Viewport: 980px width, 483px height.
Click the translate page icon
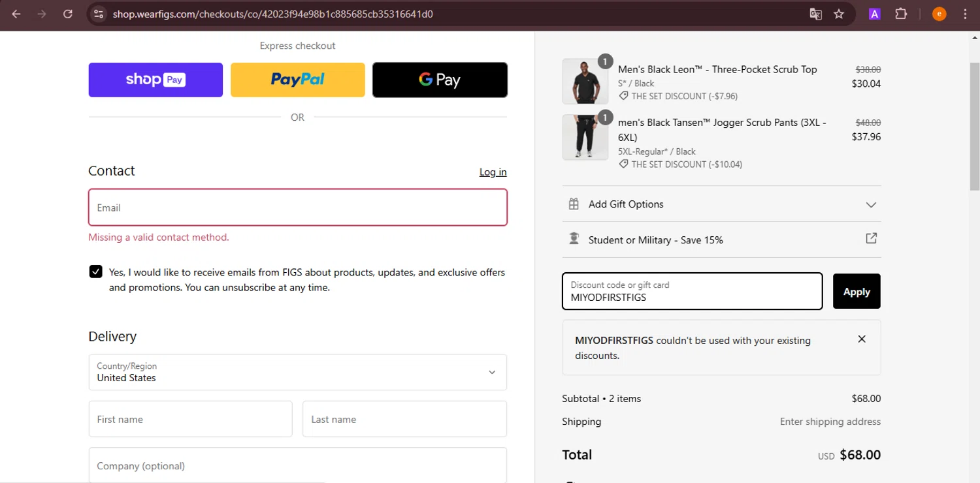pyautogui.click(x=815, y=14)
